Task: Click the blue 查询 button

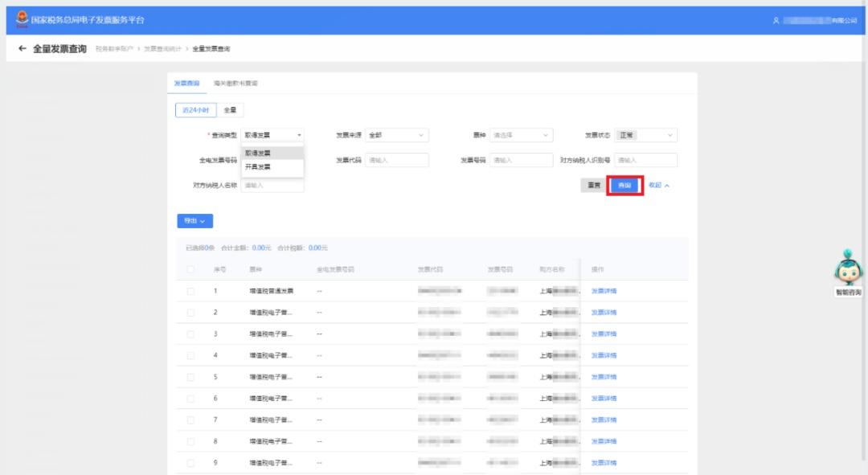Action: click(x=624, y=186)
